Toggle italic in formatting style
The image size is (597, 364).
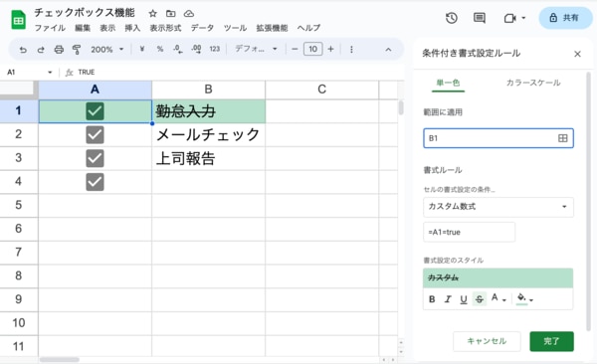coord(448,299)
